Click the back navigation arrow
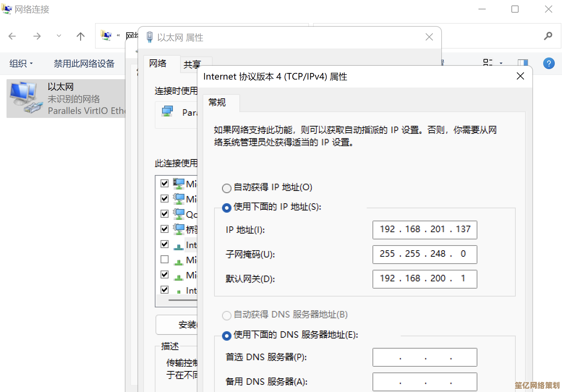Screen dimensions: 562x392 tap(12, 36)
